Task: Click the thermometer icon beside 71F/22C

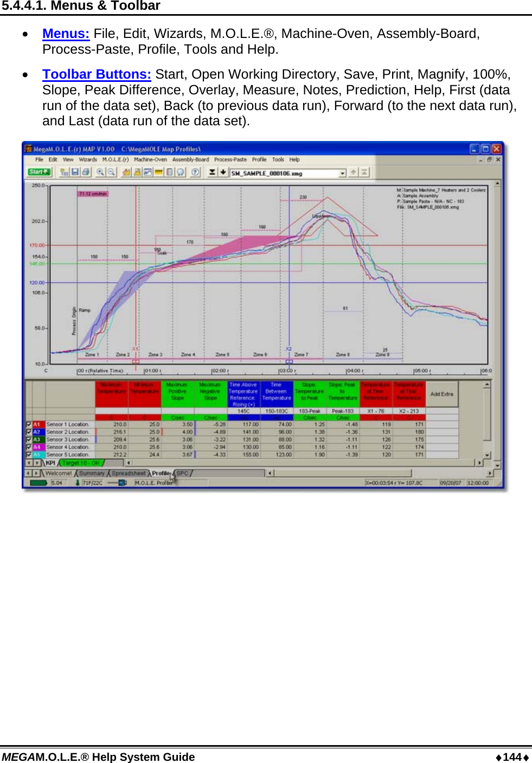Action: point(78,482)
